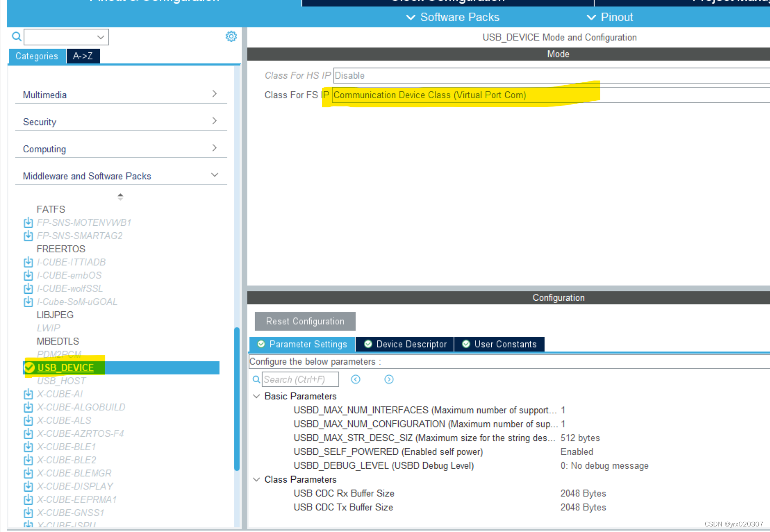
Task: Click the download icon next to X-CUBE-BLEMGR
Action: click(x=28, y=473)
